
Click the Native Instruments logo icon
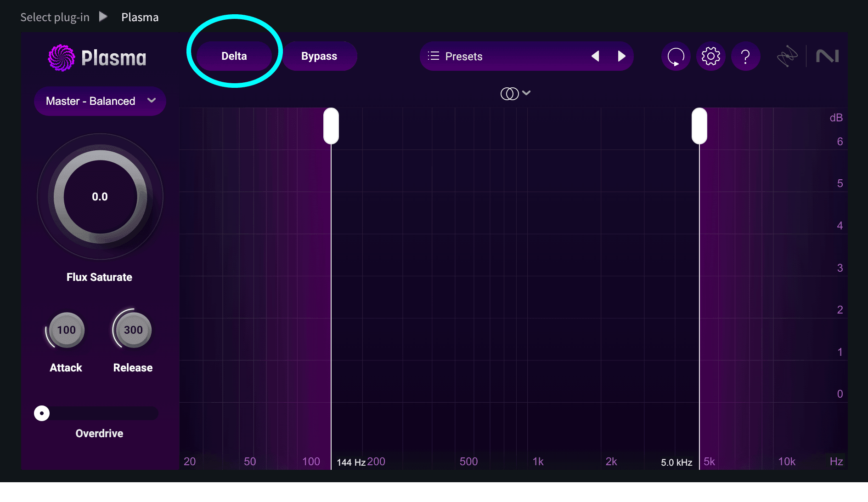tap(827, 56)
